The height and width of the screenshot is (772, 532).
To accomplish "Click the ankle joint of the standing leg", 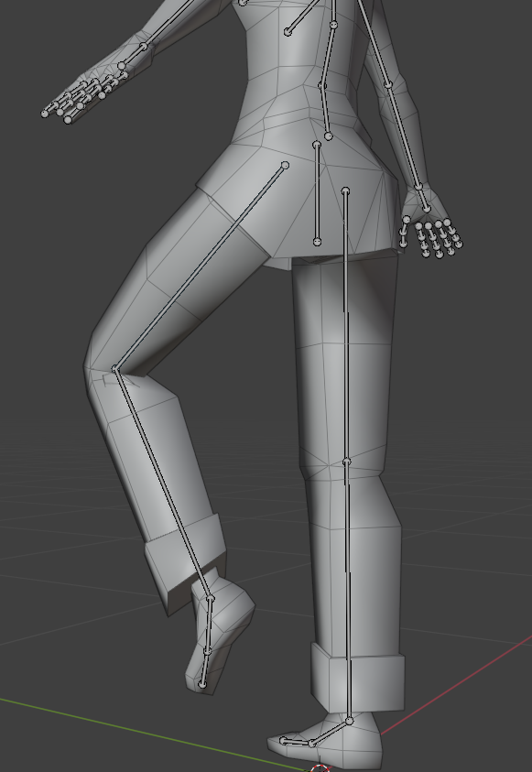I will [x=350, y=722].
